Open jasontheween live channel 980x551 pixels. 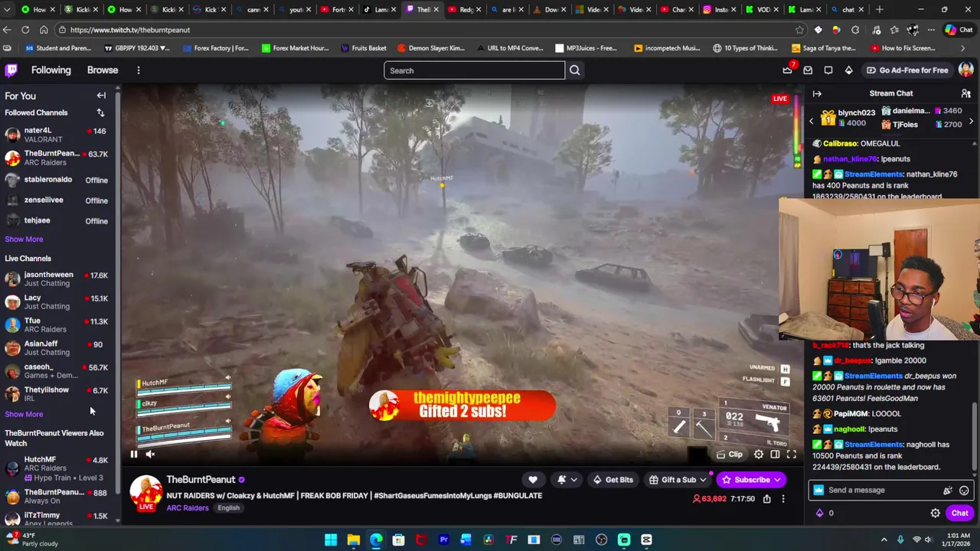pyautogui.click(x=58, y=279)
